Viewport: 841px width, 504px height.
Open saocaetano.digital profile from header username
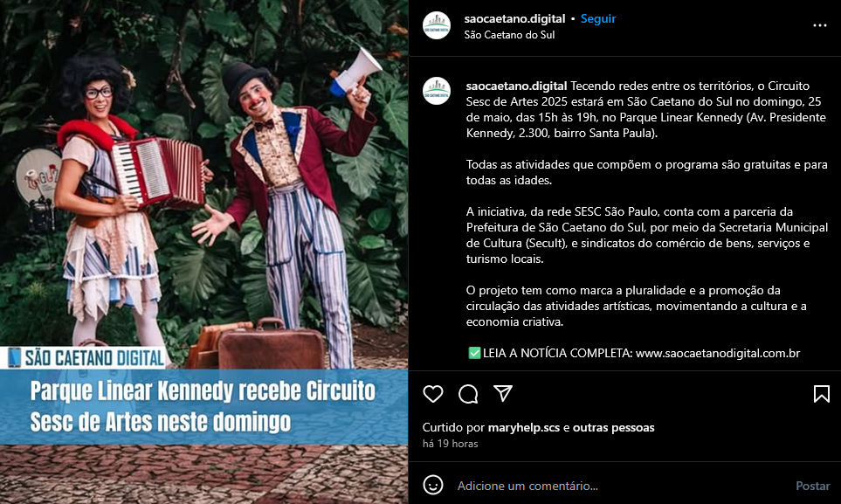[x=514, y=19]
